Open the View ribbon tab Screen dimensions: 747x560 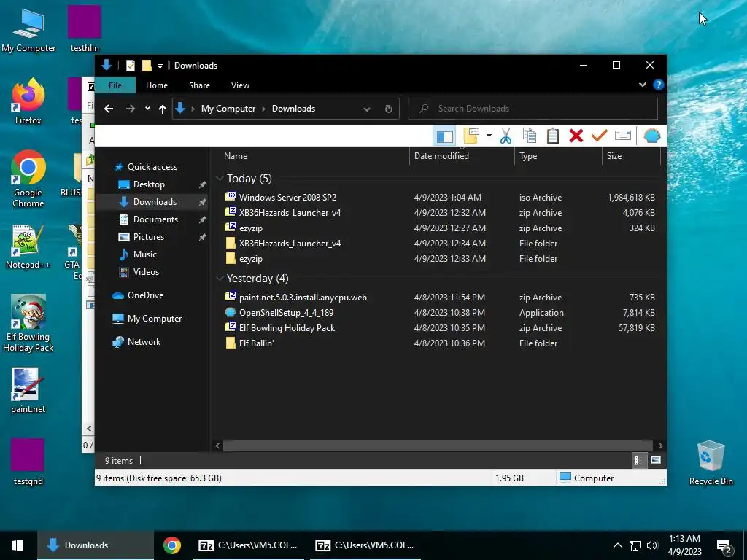240,85
